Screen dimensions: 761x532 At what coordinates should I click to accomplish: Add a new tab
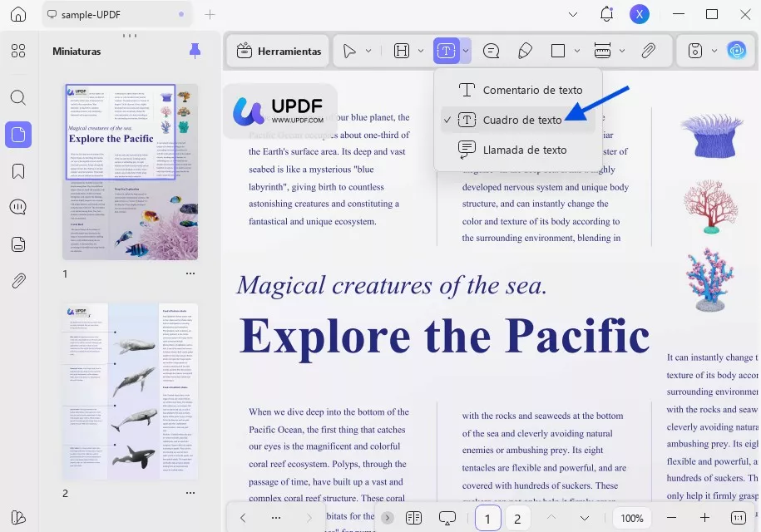pos(210,15)
